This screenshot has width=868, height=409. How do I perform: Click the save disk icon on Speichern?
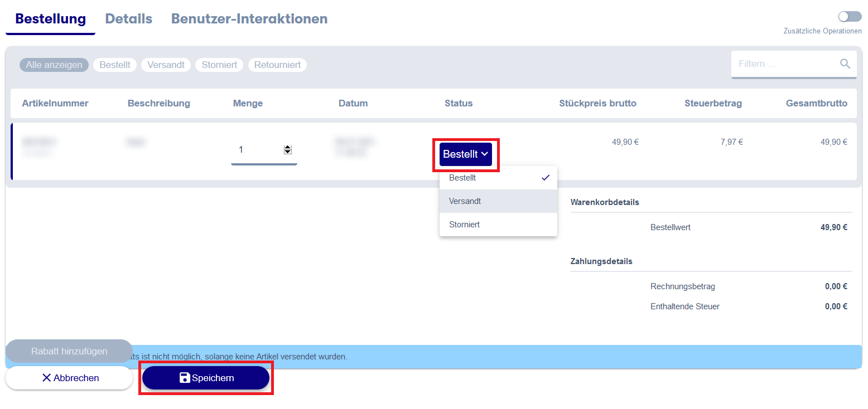point(185,378)
